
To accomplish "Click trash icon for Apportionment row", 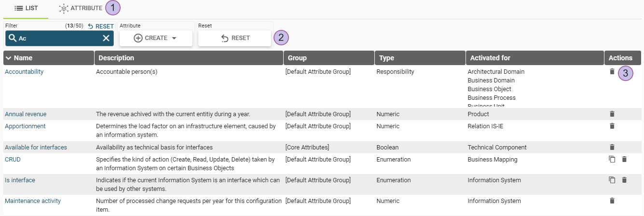I will (612, 126).
